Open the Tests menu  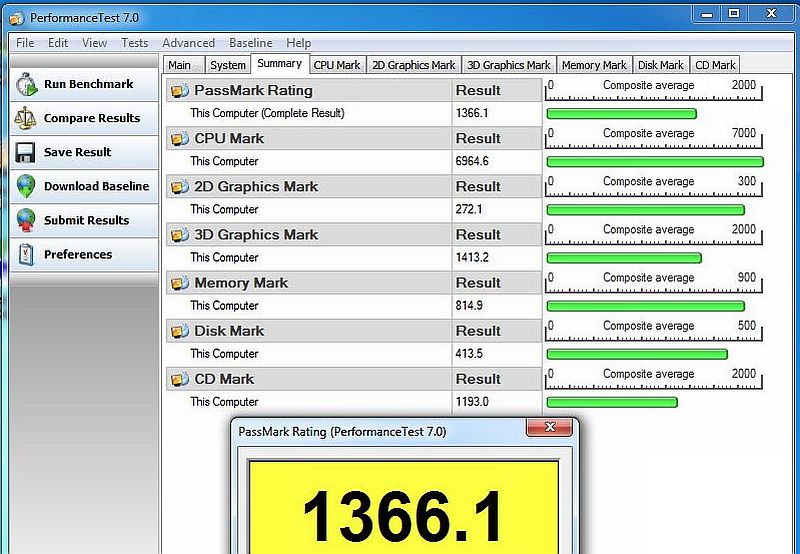(135, 43)
